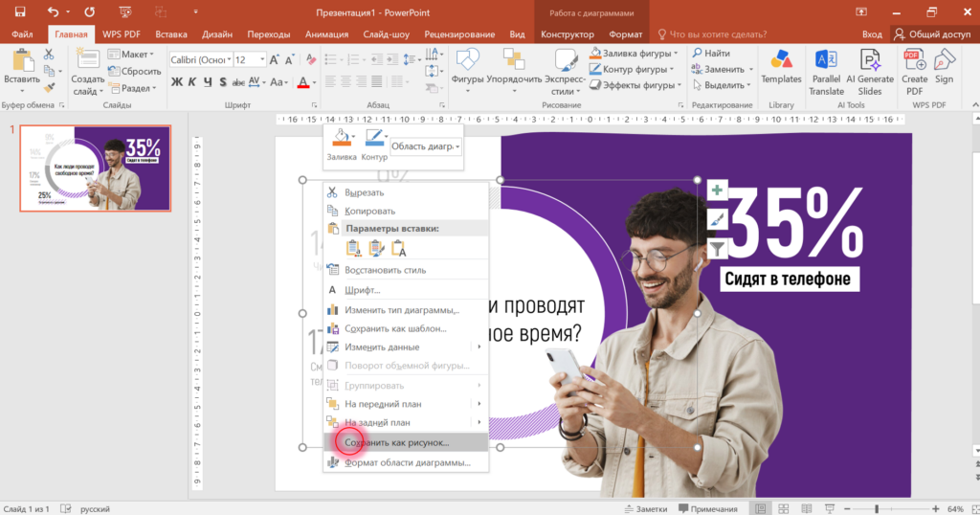Open Экспресс-стили quick styles
980x515 pixels.
coord(565,72)
